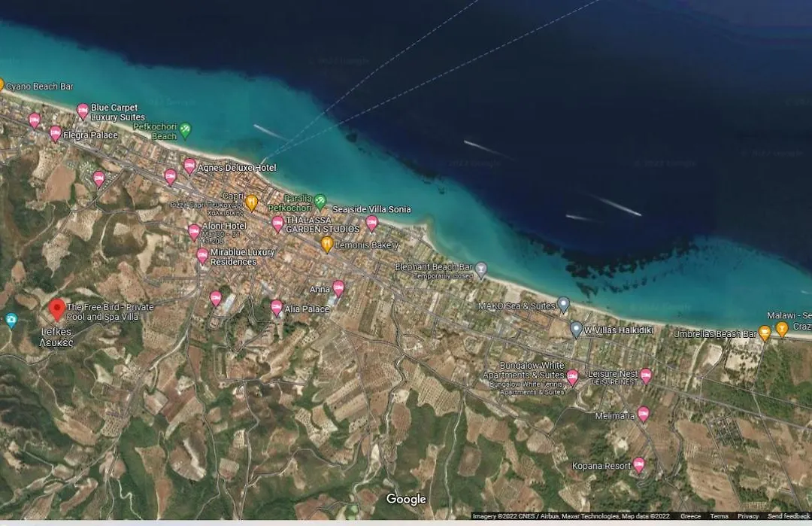Image resolution: width=812 pixels, height=526 pixels.
Task: Open the Paralia Pefkochori beach marker
Action: (x=320, y=201)
